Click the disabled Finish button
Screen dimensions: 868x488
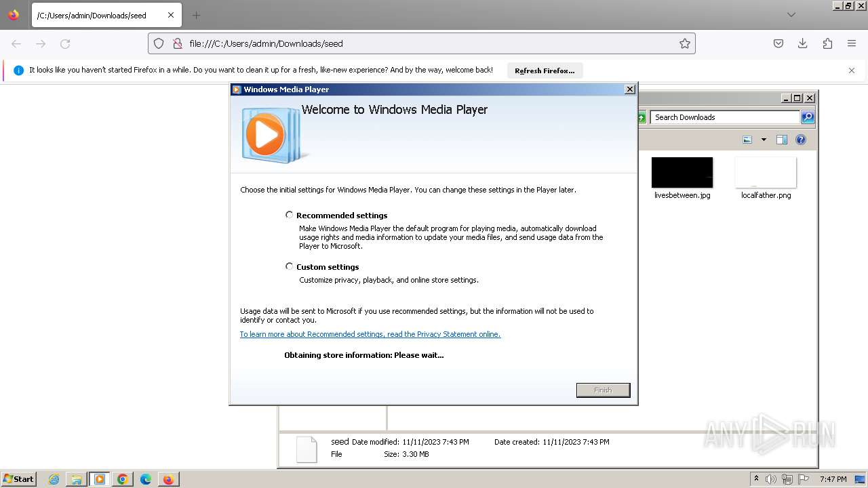[603, 390]
